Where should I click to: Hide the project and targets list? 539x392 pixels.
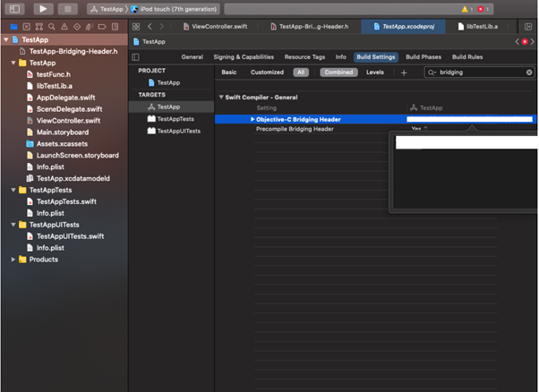pyautogui.click(x=135, y=57)
